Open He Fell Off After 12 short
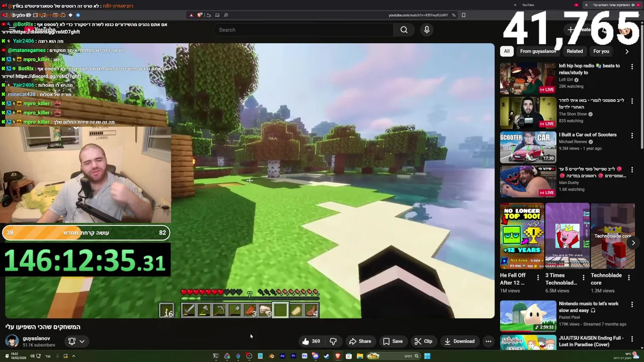Screen dimensions: 644x362 coord(522,236)
